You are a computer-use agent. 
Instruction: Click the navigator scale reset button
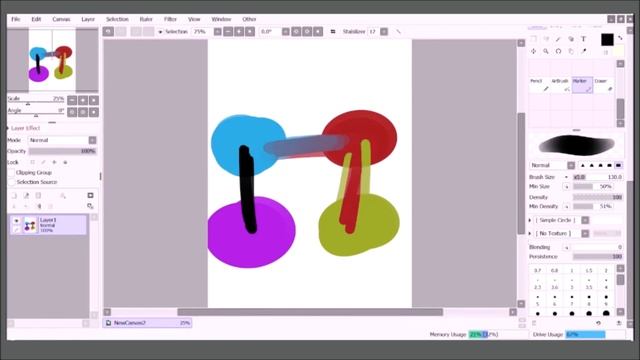94,100
